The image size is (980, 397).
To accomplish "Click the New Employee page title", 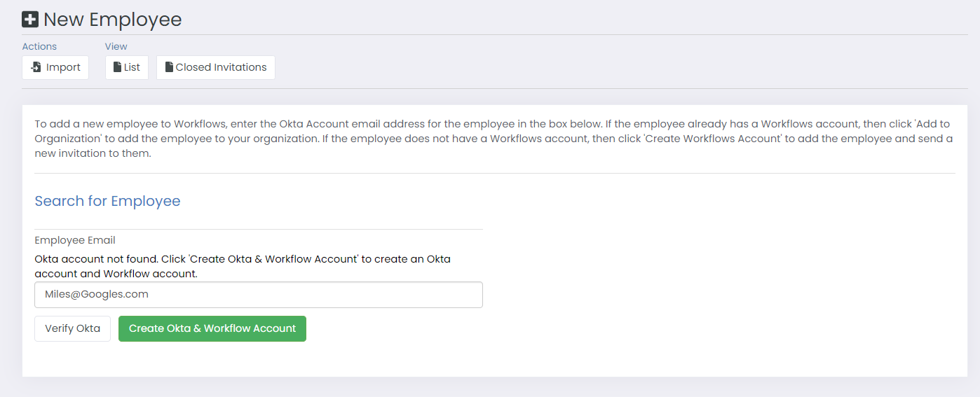I will pos(112,20).
